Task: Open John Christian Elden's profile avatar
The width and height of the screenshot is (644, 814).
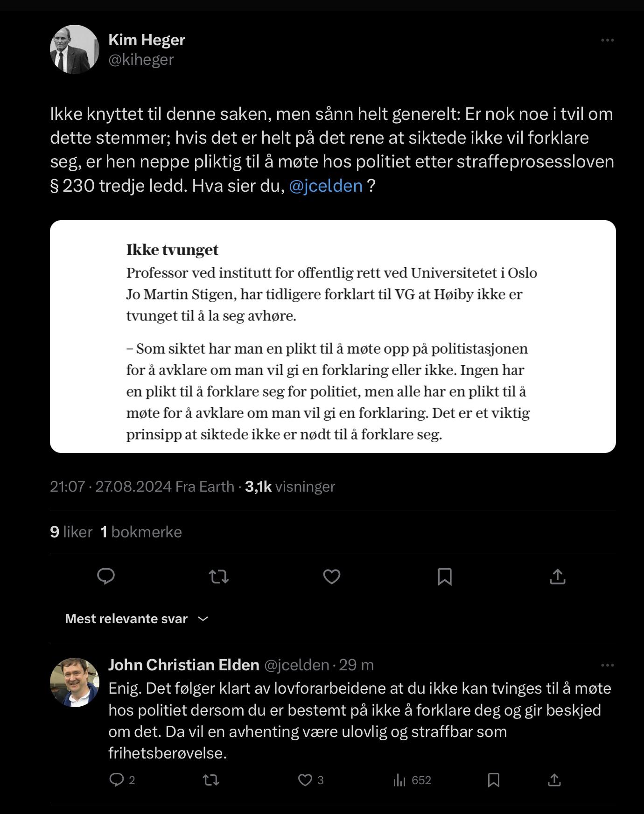Action: tap(75, 682)
